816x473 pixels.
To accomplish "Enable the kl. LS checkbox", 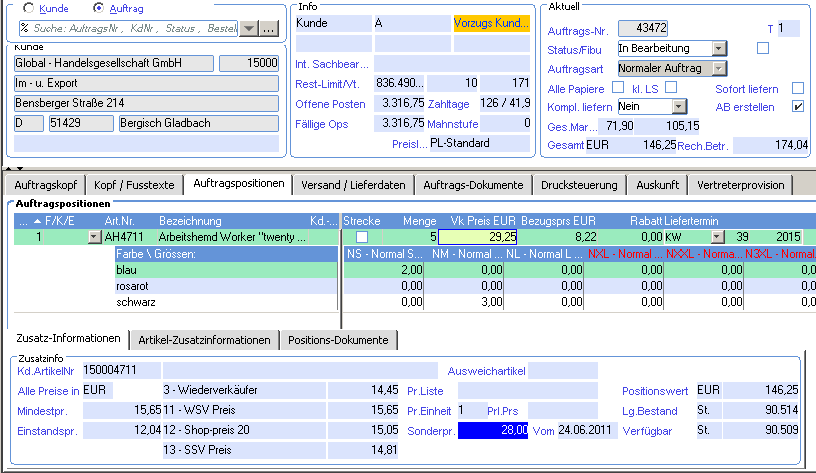I will [671, 87].
